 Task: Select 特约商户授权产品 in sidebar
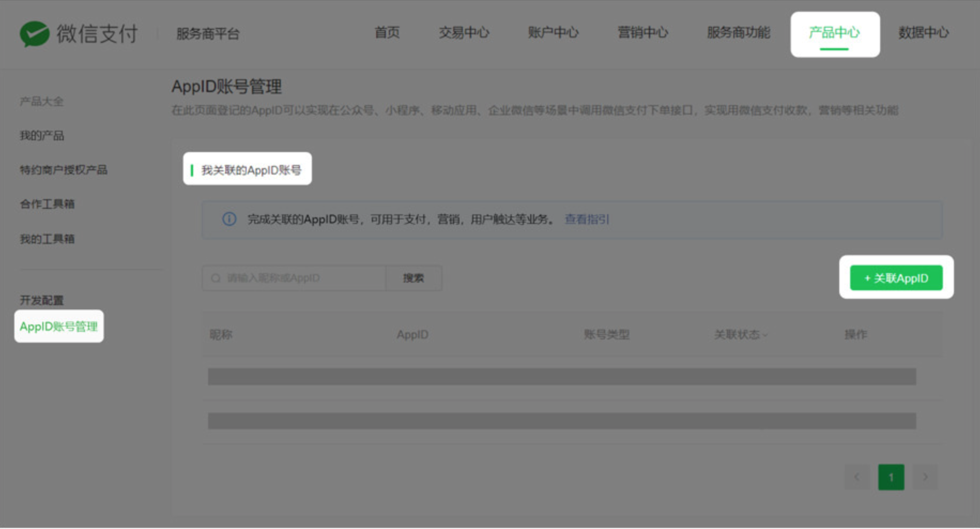64,170
